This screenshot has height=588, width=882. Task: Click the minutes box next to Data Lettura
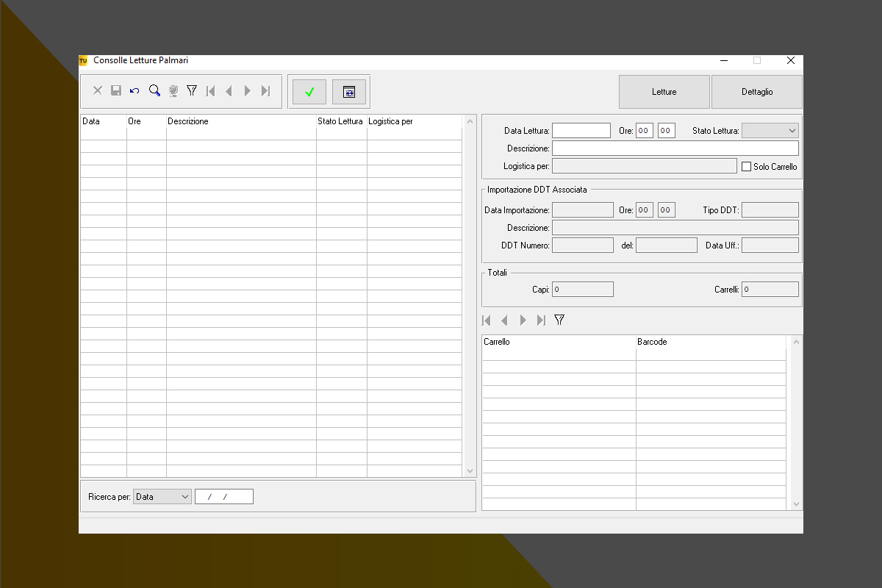(667, 131)
